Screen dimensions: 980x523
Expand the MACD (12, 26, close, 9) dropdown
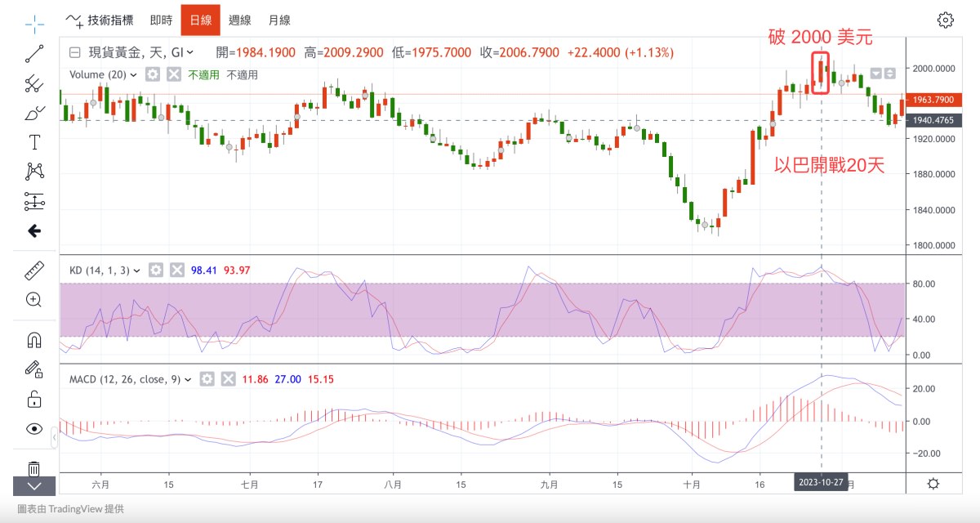tap(189, 379)
